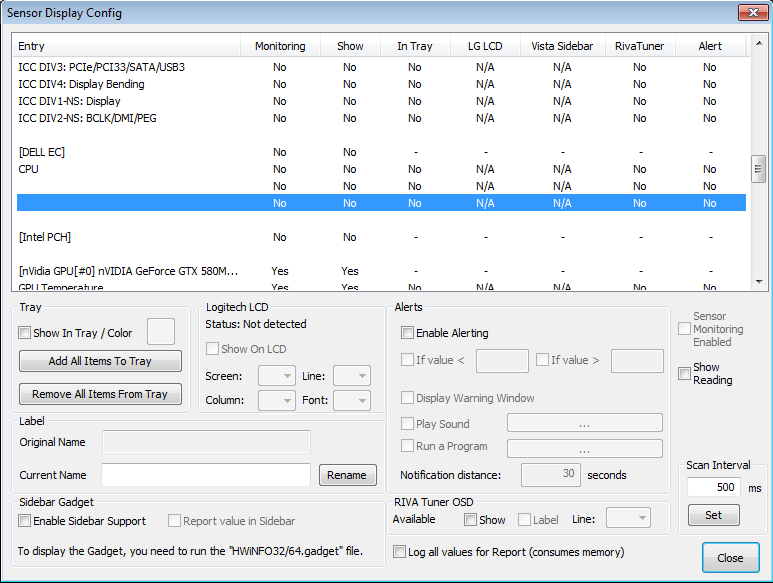Image resolution: width=773 pixels, height=583 pixels.
Task: Click the 'If value <' threshold field
Action: coord(502,361)
